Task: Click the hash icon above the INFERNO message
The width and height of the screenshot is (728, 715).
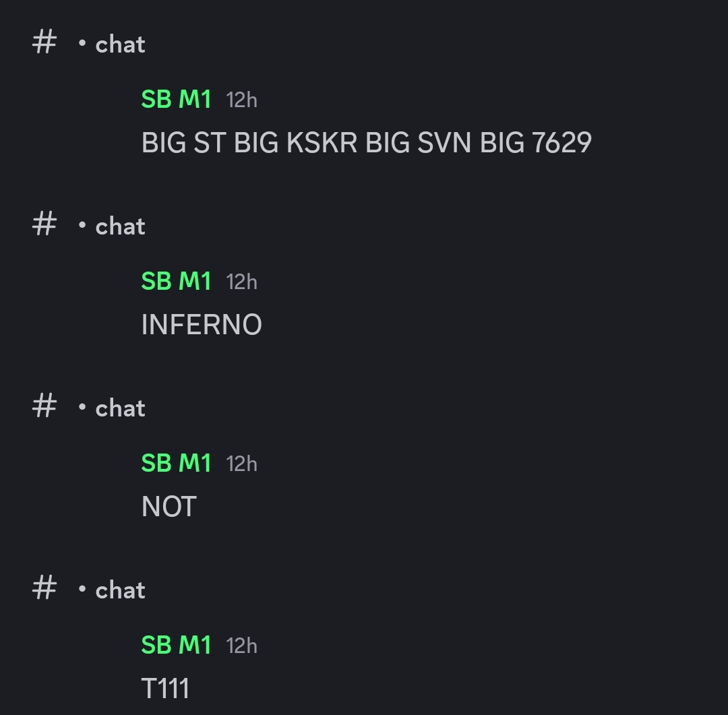Action: [x=44, y=224]
